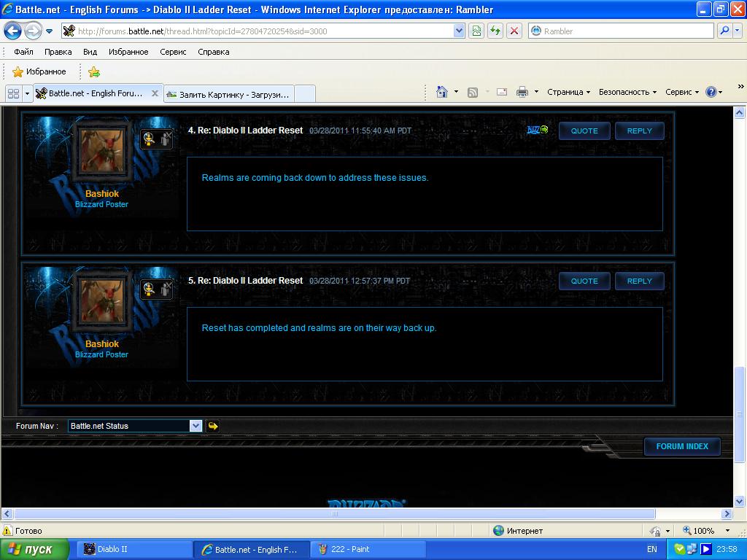This screenshot has width=747, height=560.
Task: Open the Избранное menu in menu bar
Action: [128, 52]
